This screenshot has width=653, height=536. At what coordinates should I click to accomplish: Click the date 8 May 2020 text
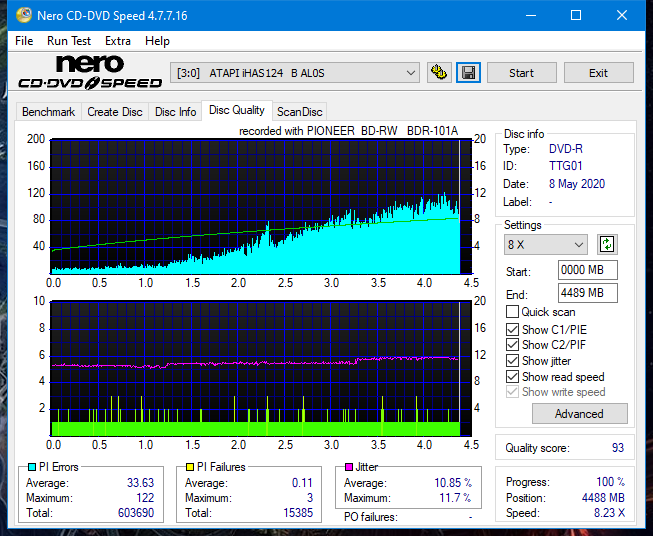(577, 184)
